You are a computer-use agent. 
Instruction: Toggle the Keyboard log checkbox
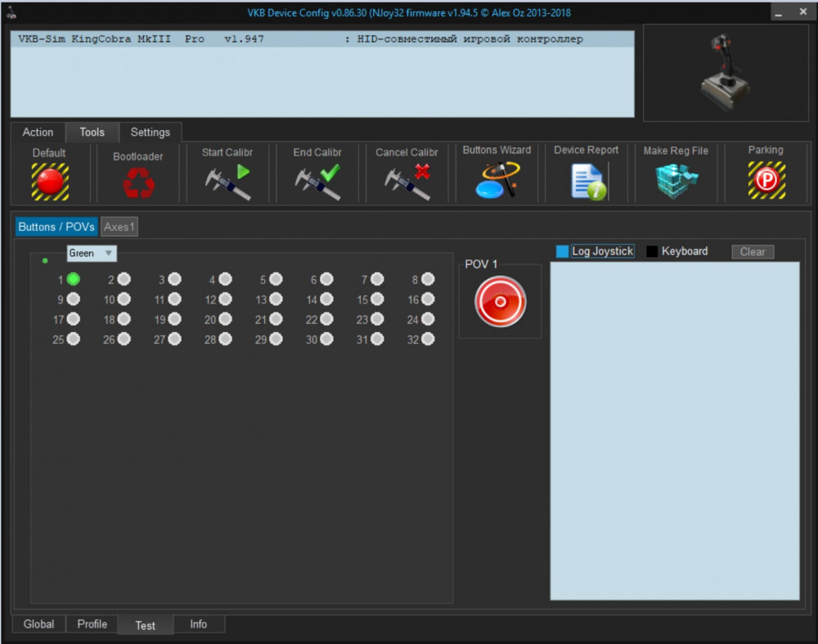click(652, 251)
